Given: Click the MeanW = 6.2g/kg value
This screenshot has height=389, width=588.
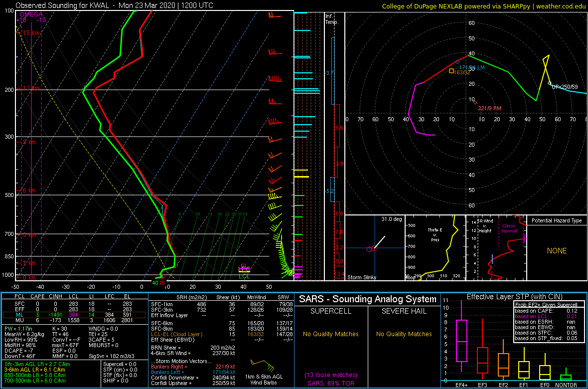Looking at the screenshot, I should click(24, 335).
